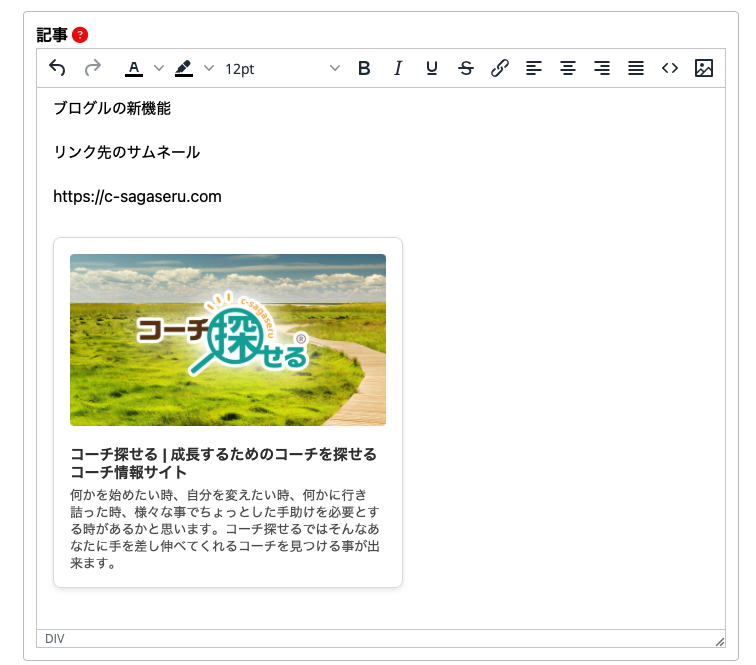Click the link card title コーチ探せる | 成長するための
Viewport: 756px width, 665px height.
pos(223,463)
